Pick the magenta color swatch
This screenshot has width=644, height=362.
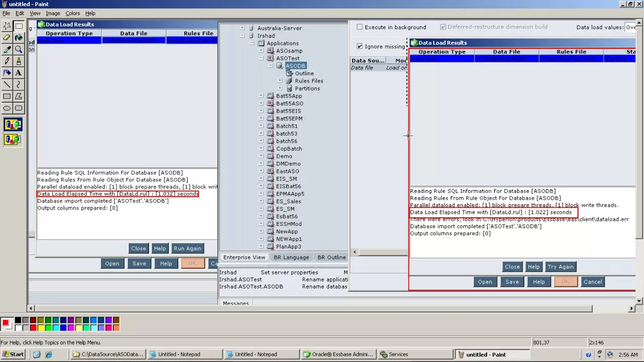(71, 328)
